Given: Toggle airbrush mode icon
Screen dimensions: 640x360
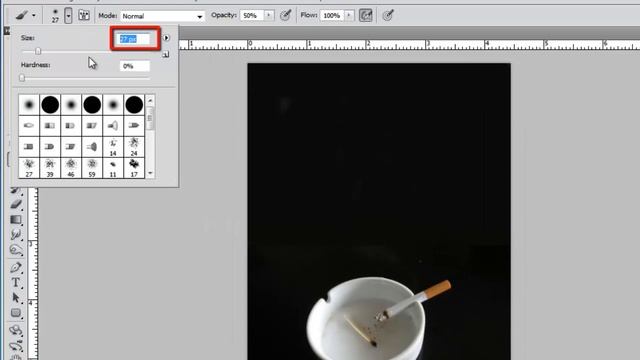Looking at the screenshot, I should [365, 16].
